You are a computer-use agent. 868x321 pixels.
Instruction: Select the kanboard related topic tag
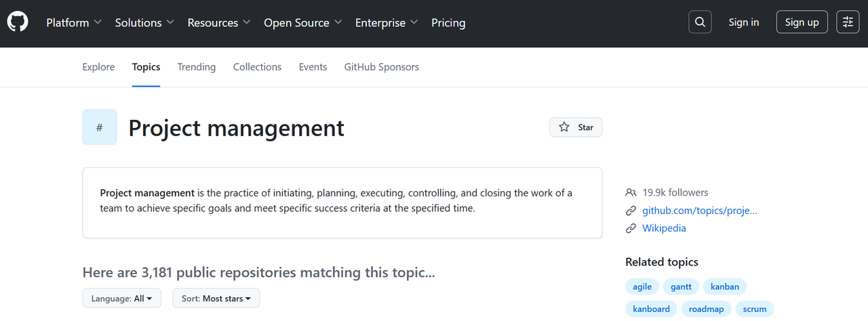click(x=651, y=309)
